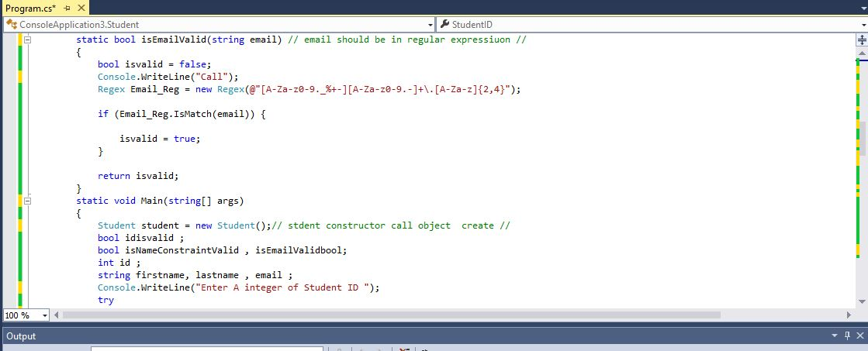Viewport: 868px width, 351px height.
Task: Click the horizontal scrollbar left arrow
Action: (x=56, y=315)
